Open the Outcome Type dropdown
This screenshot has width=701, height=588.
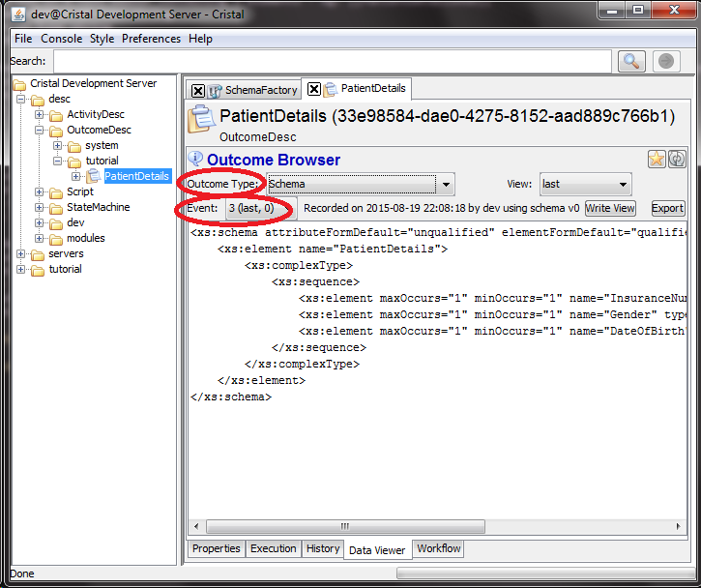pos(445,184)
